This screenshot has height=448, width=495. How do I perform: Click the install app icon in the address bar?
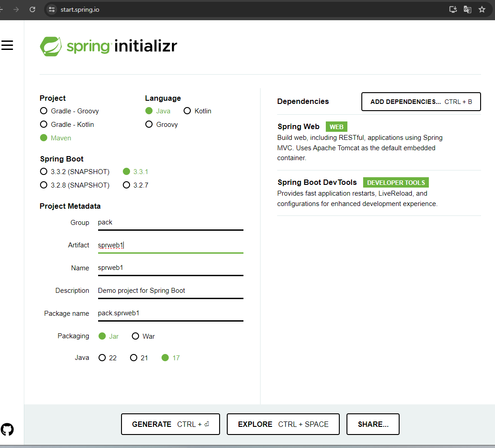pyautogui.click(x=453, y=9)
